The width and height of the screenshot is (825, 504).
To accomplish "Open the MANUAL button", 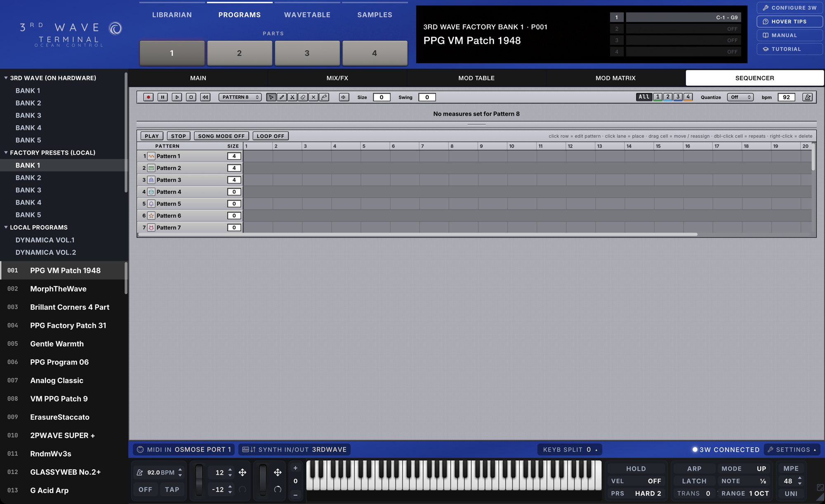I will click(x=790, y=35).
